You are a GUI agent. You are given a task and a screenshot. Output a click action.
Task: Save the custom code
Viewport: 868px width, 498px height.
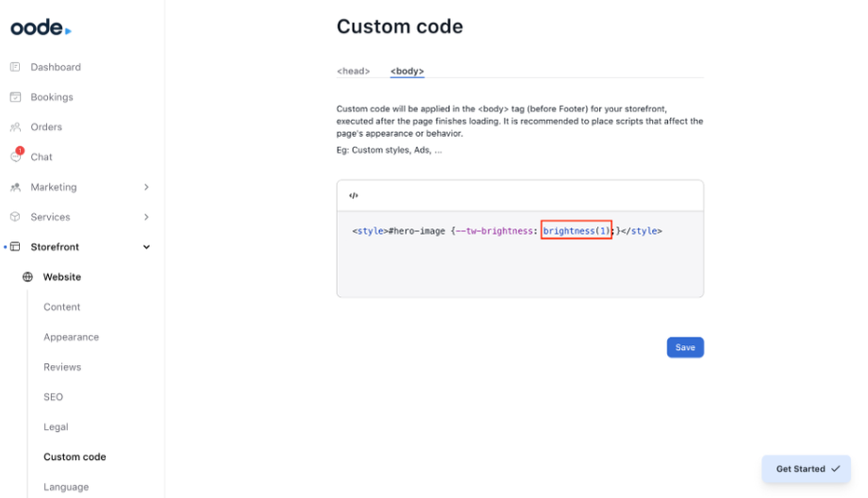click(x=685, y=347)
